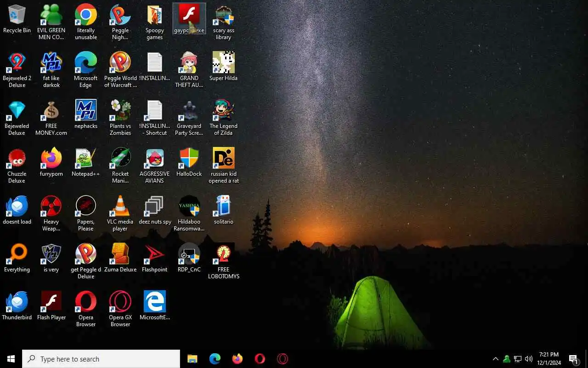This screenshot has width=588, height=368.
Task: Launch red Opera from the taskbar
Action: pyautogui.click(x=260, y=359)
